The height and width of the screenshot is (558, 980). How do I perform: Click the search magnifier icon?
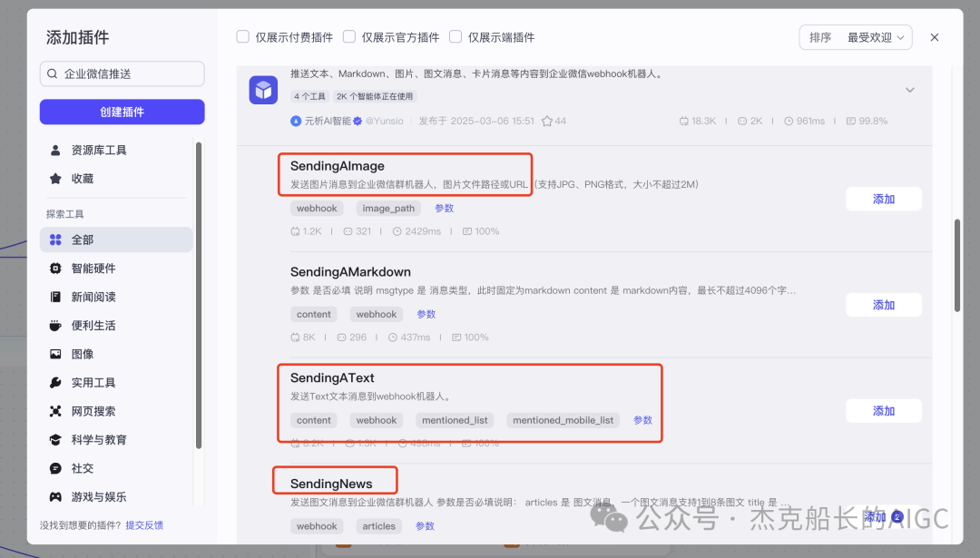[x=53, y=73]
